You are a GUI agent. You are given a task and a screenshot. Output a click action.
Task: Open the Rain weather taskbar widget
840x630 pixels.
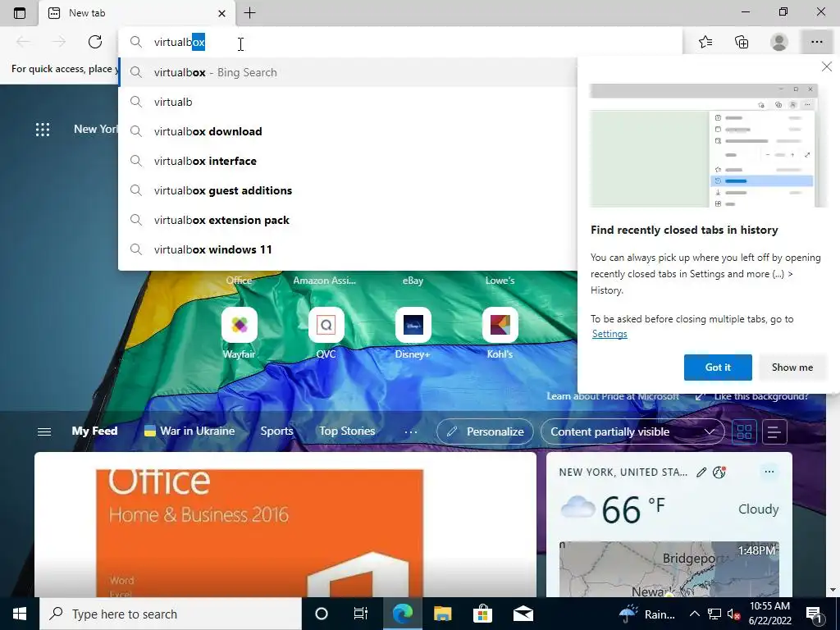pyautogui.click(x=647, y=614)
